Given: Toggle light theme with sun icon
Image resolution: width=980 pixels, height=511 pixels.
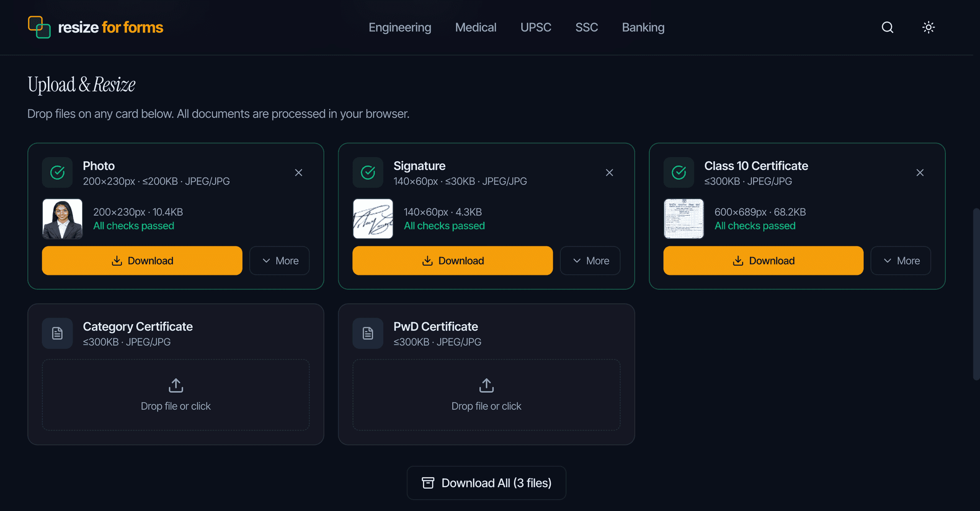Looking at the screenshot, I should (x=928, y=28).
